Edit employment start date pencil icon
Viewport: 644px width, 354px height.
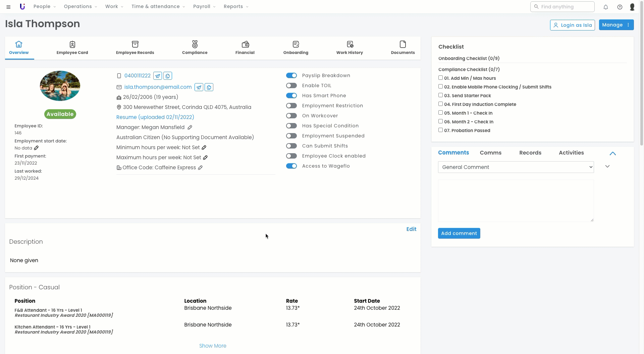tap(36, 148)
